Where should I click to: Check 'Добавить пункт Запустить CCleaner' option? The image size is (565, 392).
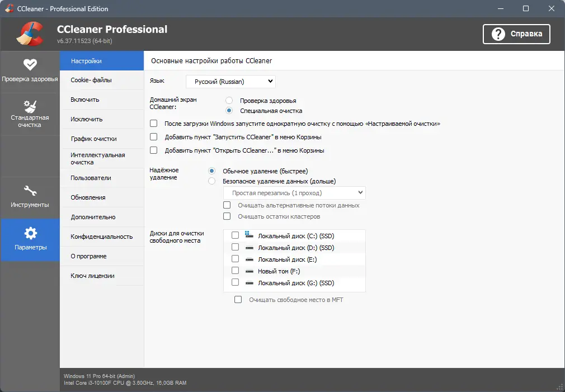pyautogui.click(x=154, y=136)
